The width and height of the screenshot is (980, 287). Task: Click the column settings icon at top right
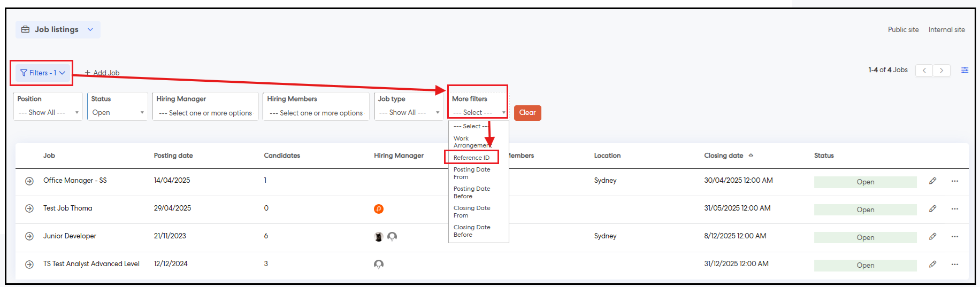point(964,70)
